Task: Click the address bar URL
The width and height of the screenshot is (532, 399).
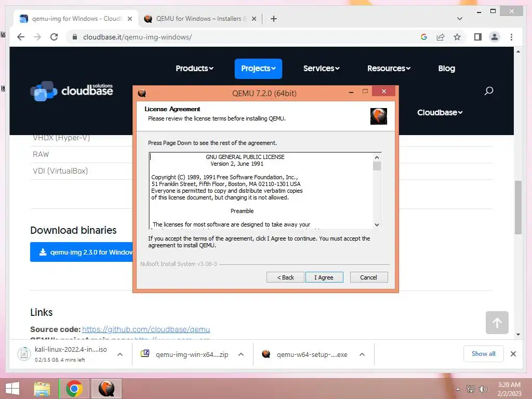Action: pyautogui.click(x=137, y=37)
